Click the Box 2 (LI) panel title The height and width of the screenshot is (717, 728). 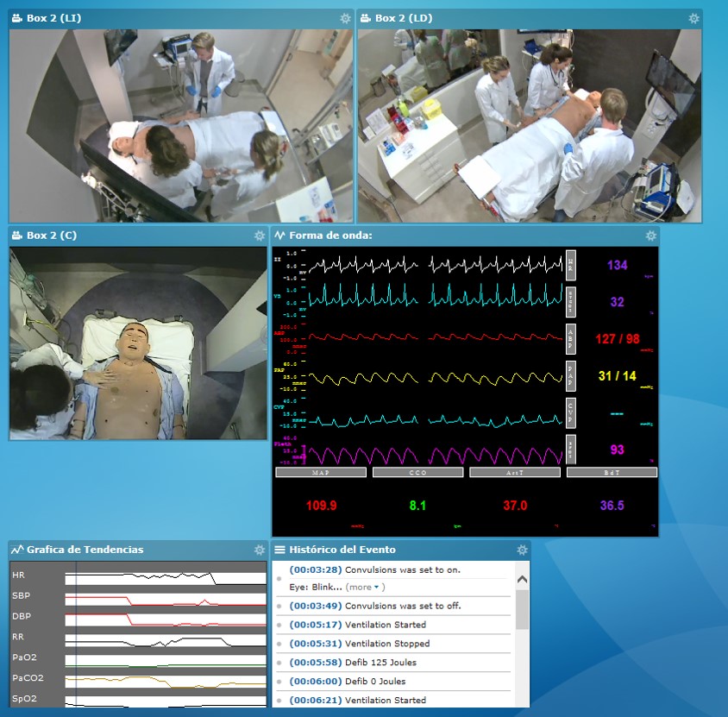tap(53, 18)
